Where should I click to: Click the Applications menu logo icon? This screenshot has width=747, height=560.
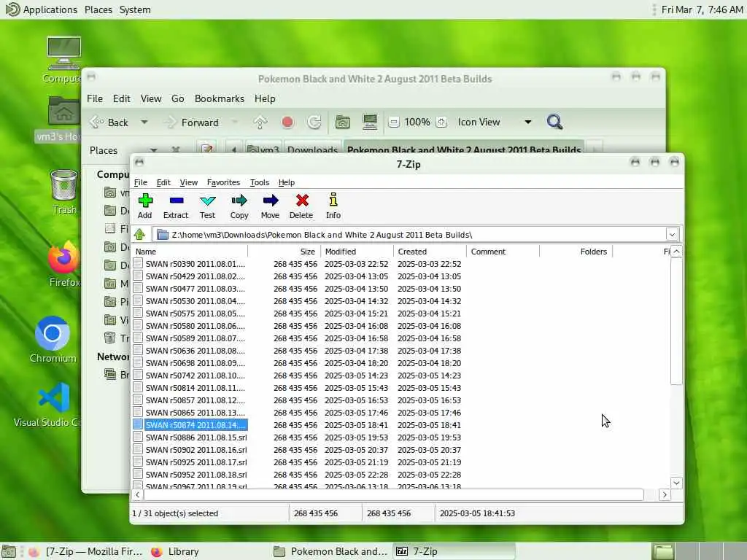pyautogui.click(x=12, y=9)
